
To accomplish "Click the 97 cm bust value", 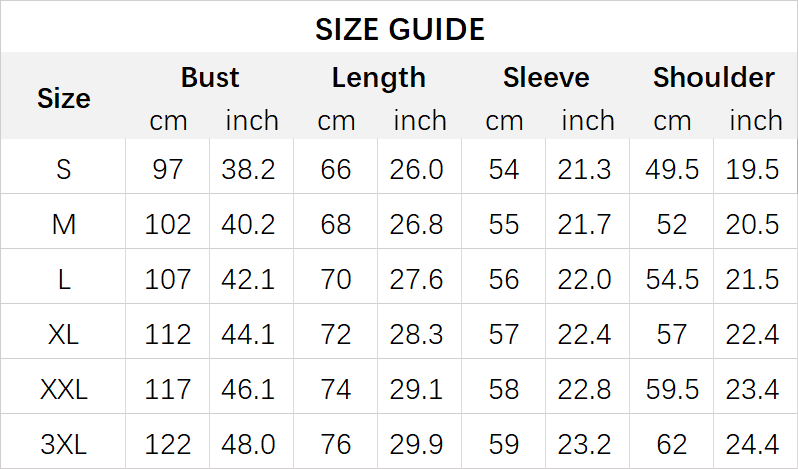I will coord(168,169).
